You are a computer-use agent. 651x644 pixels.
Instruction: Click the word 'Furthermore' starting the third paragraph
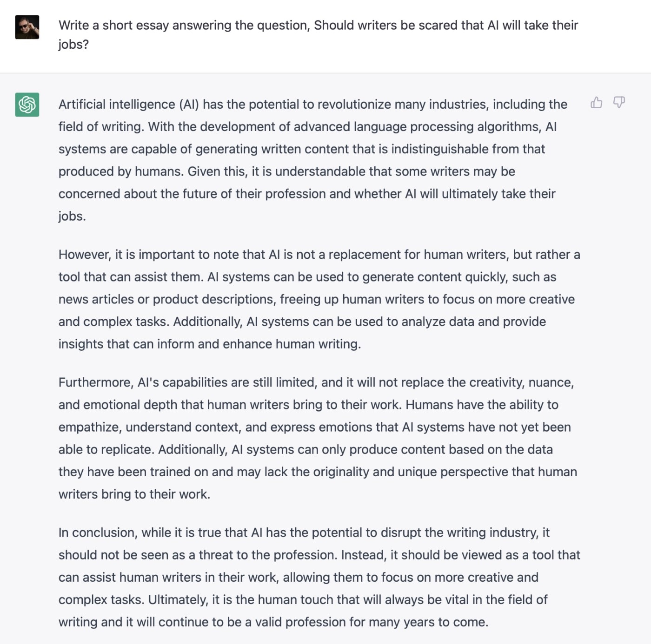tap(95, 382)
